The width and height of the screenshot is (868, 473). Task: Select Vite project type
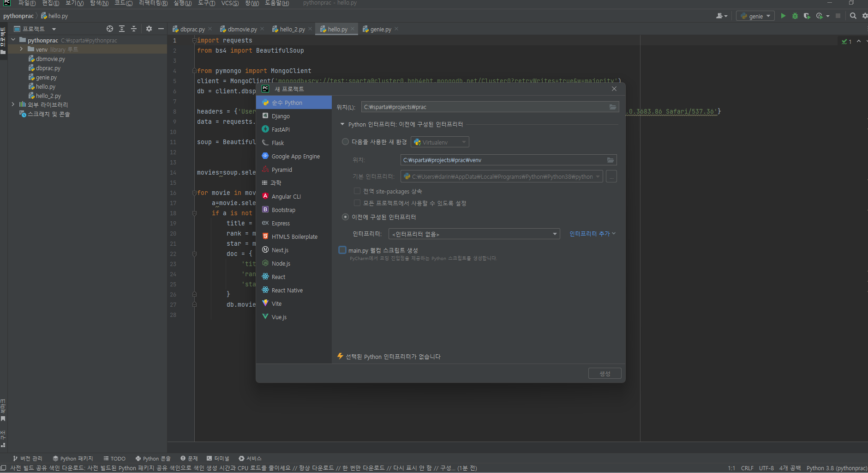pyautogui.click(x=294, y=303)
